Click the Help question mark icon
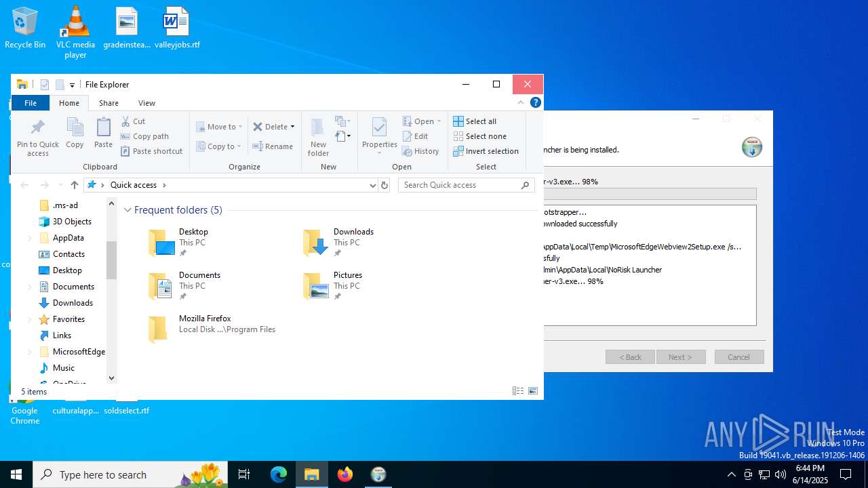The image size is (868, 488). point(535,103)
